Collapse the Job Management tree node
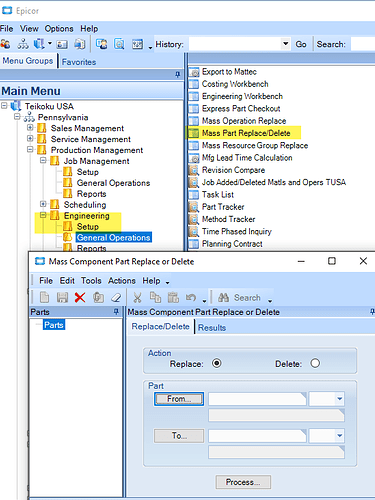Image resolution: width=375 pixels, height=500 pixels. [x=43, y=160]
